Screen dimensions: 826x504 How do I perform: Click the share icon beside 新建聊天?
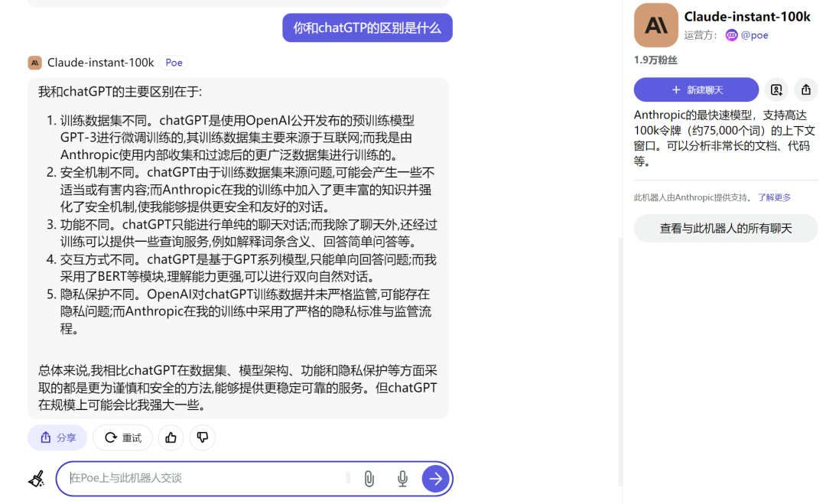click(x=806, y=89)
